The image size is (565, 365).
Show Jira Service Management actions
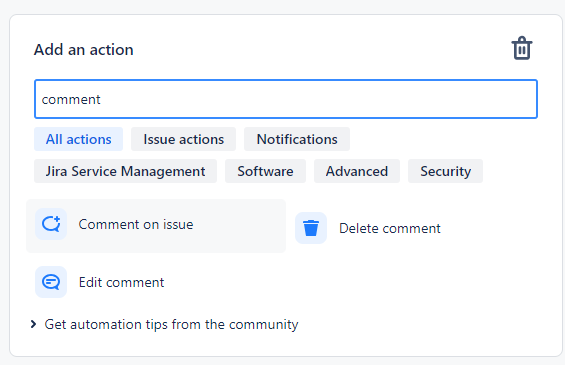click(125, 171)
